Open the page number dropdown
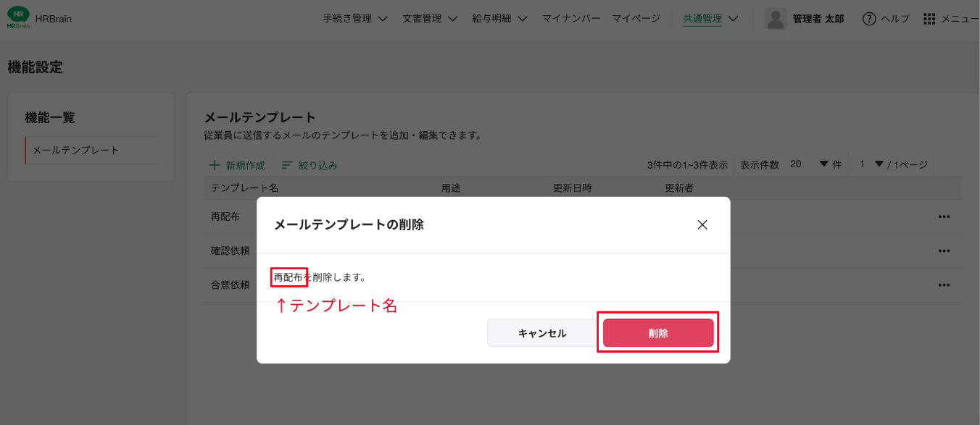 (x=879, y=164)
